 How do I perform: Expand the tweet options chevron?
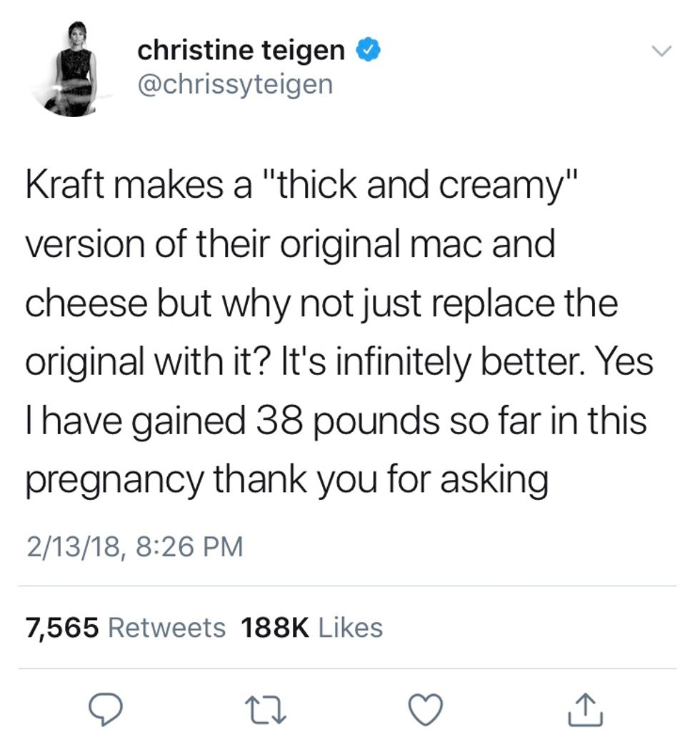coord(661,51)
